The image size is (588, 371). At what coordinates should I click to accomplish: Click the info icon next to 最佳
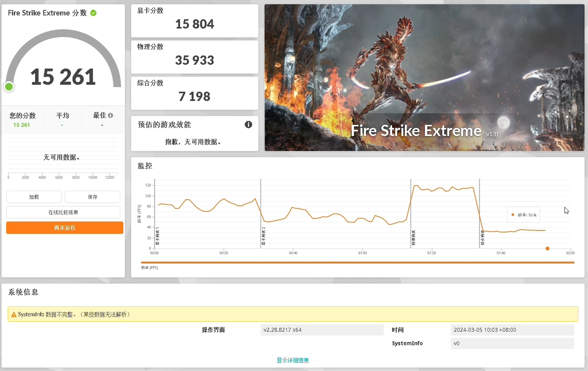point(110,115)
